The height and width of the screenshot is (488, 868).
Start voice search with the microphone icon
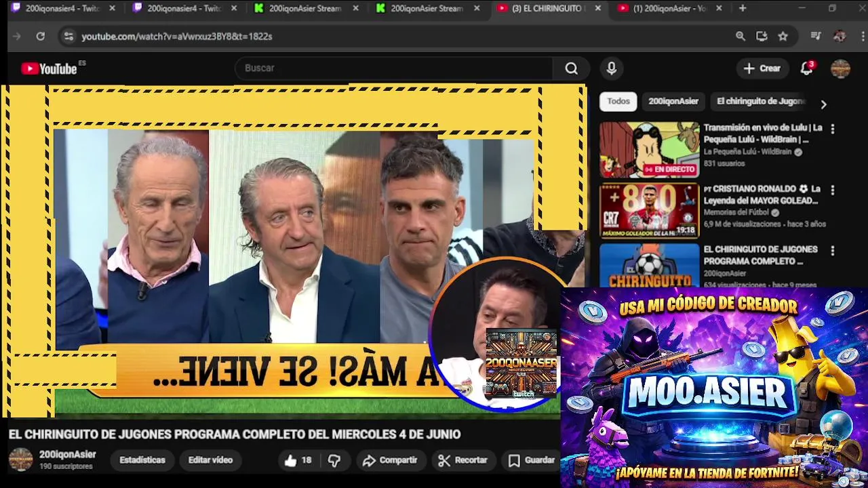612,68
